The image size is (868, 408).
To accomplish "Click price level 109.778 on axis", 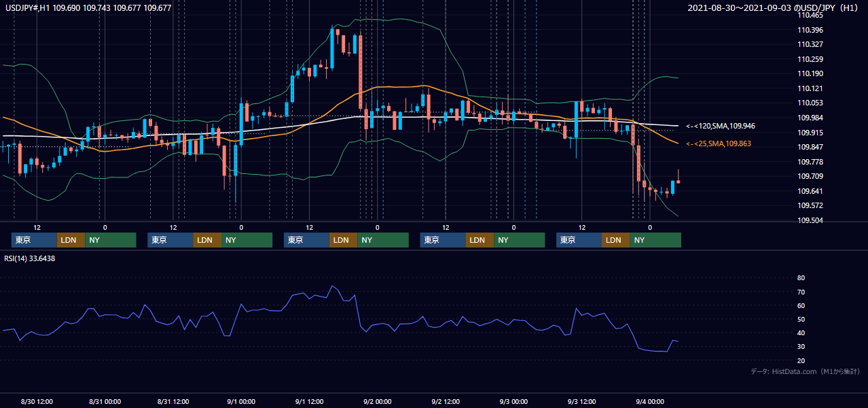I will point(810,162).
